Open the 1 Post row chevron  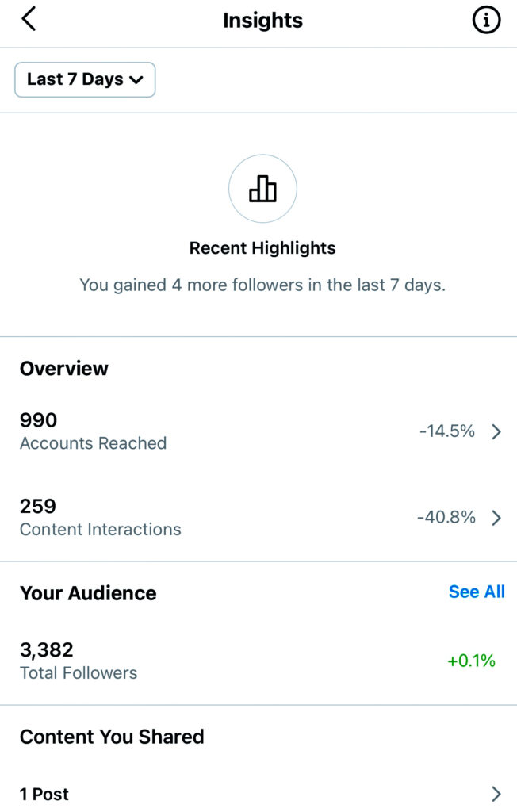[x=496, y=794]
